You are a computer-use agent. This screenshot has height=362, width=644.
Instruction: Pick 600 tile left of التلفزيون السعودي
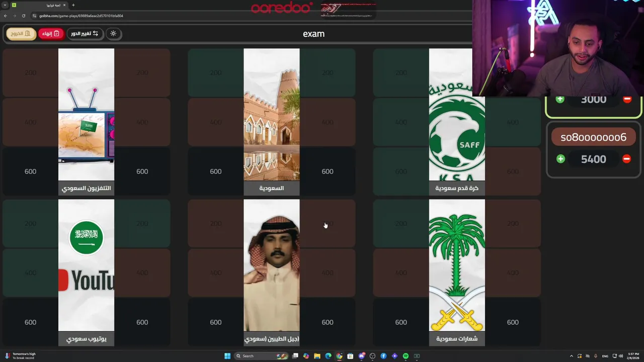coord(30,171)
